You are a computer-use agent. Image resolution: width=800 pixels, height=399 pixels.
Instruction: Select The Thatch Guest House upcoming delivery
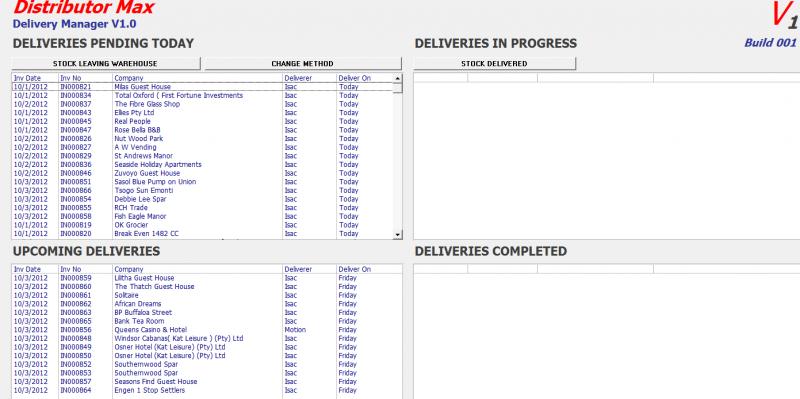[x=207, y=287]
